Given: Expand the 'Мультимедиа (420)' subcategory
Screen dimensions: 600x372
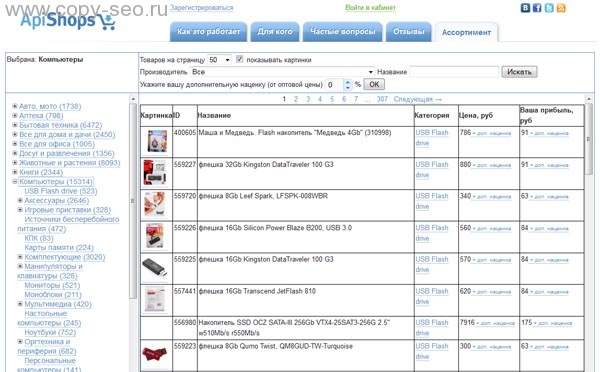Looking at the screenshot, I should point(20,304).
